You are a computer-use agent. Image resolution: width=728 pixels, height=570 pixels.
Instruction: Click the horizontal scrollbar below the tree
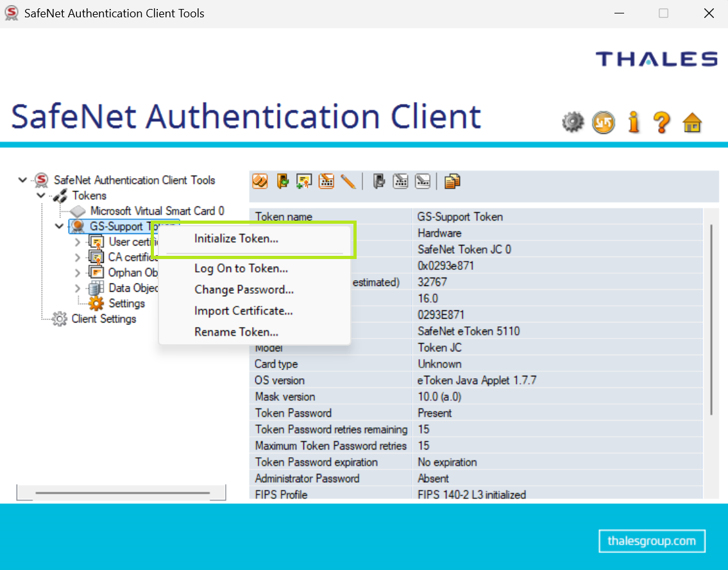coord(122,492)
